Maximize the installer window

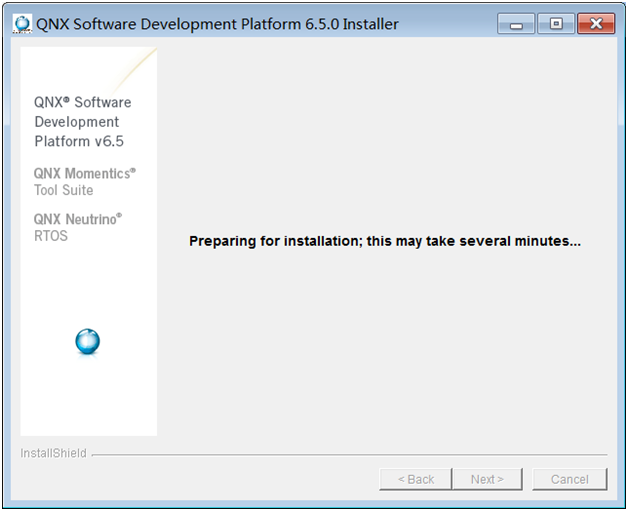[x=556, y=24]
